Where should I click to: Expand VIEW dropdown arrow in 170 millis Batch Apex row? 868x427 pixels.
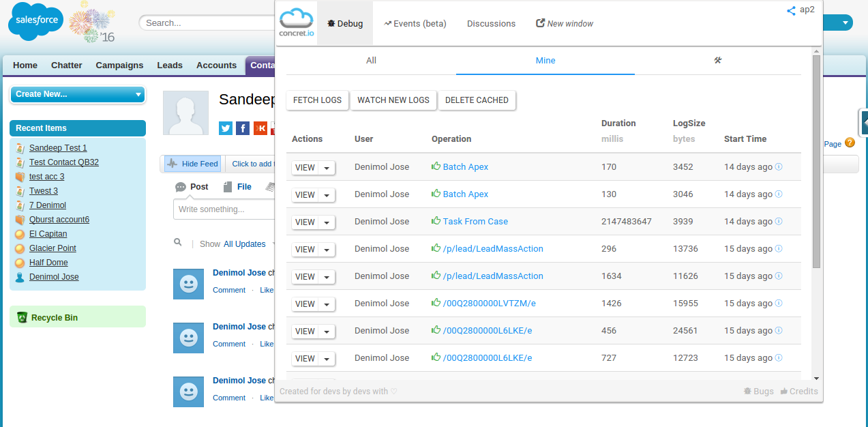pos(327,167)
